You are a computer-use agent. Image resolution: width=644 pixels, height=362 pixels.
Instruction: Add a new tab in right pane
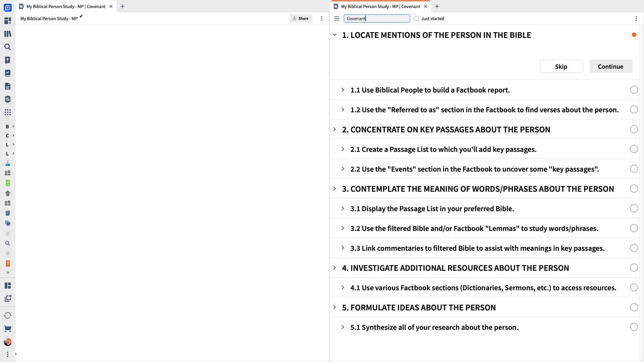(437, 6)
